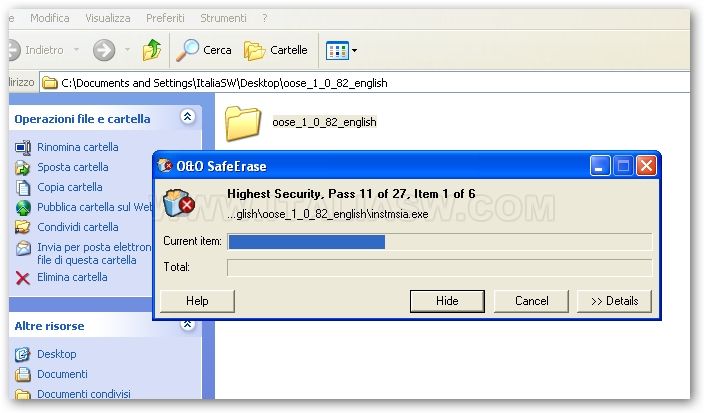Open the Strumenti menu

coord(223,18)
